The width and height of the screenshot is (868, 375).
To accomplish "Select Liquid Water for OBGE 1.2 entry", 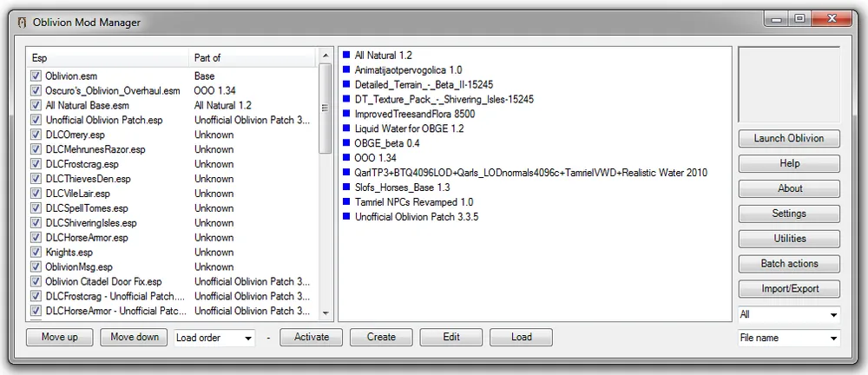I will [x=409, y=128].
